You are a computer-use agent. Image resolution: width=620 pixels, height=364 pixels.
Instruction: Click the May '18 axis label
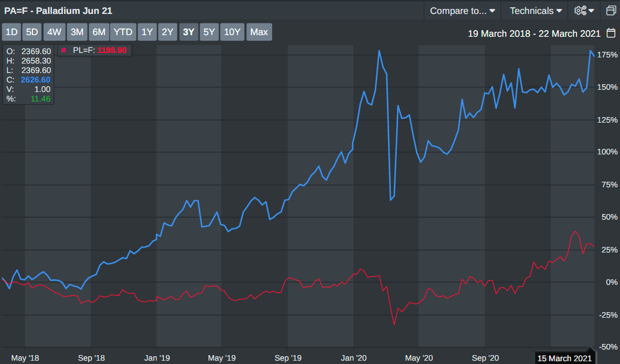25,358
